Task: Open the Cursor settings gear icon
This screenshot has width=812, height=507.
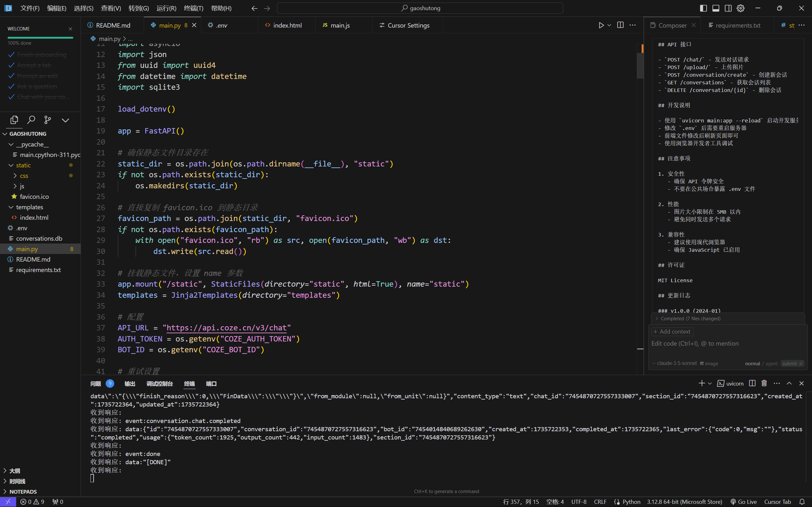Action: 741,8
